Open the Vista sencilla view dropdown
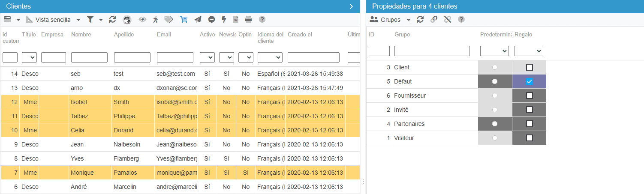The height and width of the screenshot is (194, 644). coord(53,20)
